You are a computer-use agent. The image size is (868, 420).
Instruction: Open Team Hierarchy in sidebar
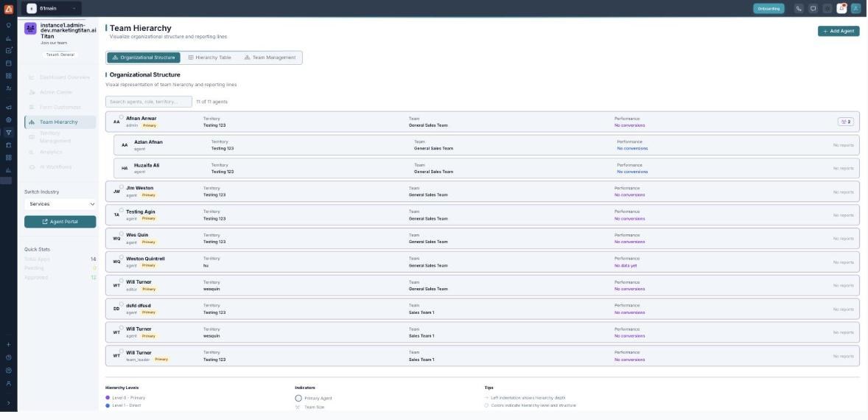click(60, 122)
